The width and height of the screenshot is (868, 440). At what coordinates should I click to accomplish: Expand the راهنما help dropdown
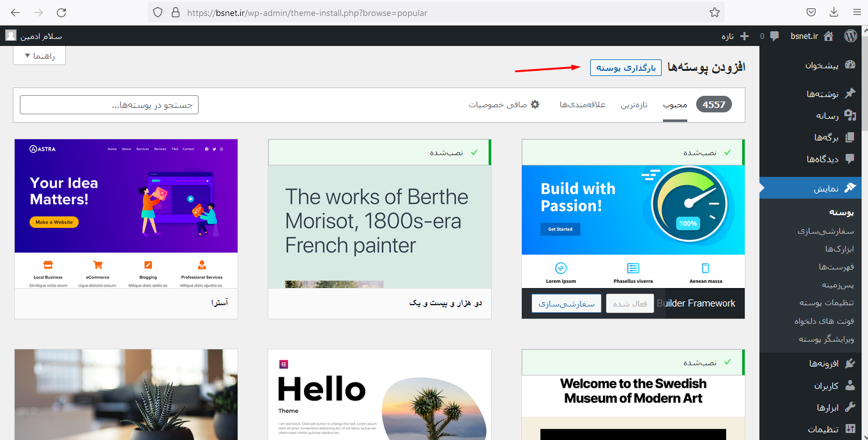click(x=40, y=56)
